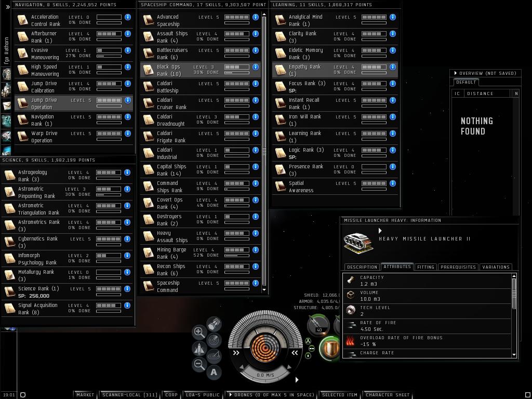Image resolution: width=532 pixels, height=399 pixels.
Task: Show info for Caldari Dreadnought skill
Action: click(x=256, y=117)
